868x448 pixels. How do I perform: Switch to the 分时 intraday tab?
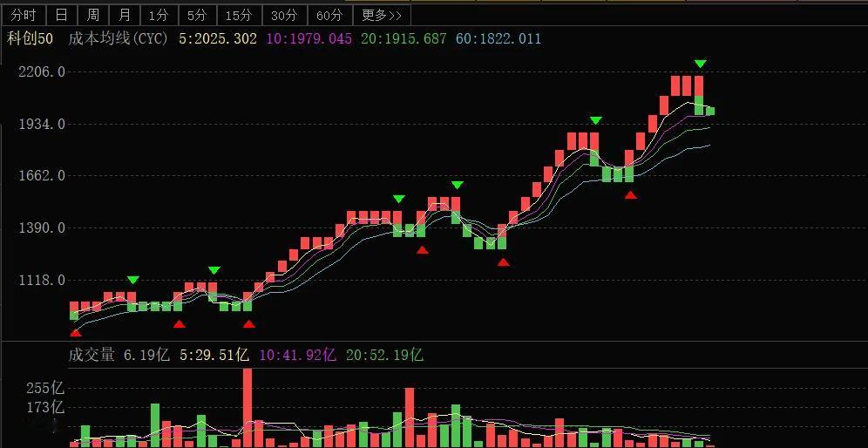(24, 15)
